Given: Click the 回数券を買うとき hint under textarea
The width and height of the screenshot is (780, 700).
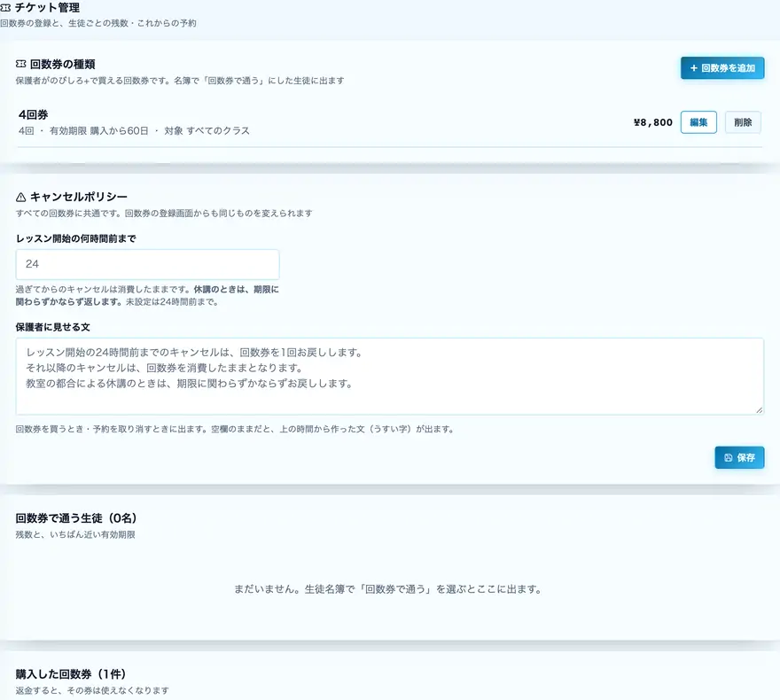Looking at the screenshot, I should [235, 429].
